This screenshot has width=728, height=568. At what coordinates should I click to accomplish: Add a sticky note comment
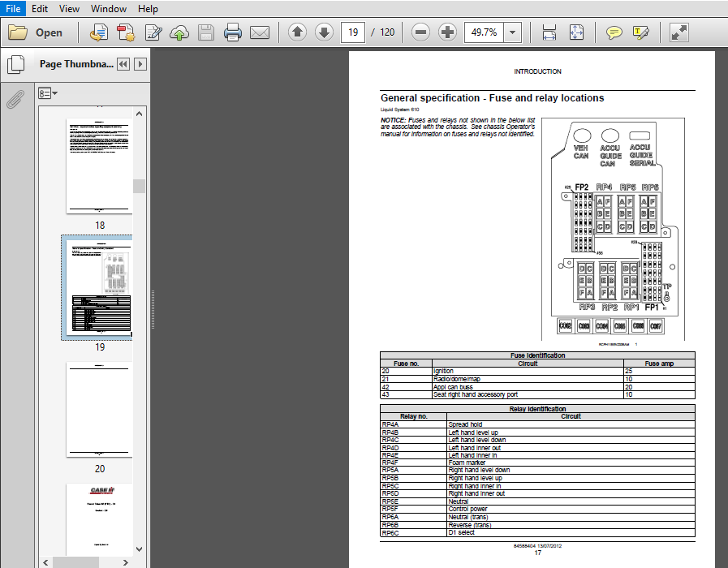(x=614, y=32)
